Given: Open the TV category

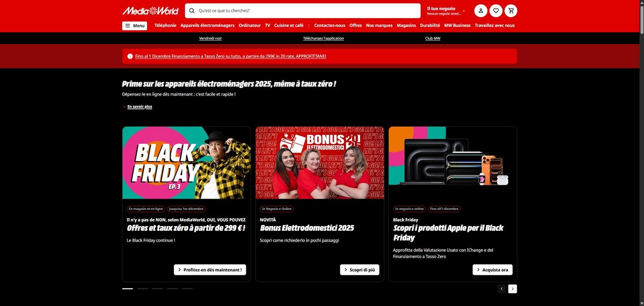Looking at the screenshot, I should point(267,25).
